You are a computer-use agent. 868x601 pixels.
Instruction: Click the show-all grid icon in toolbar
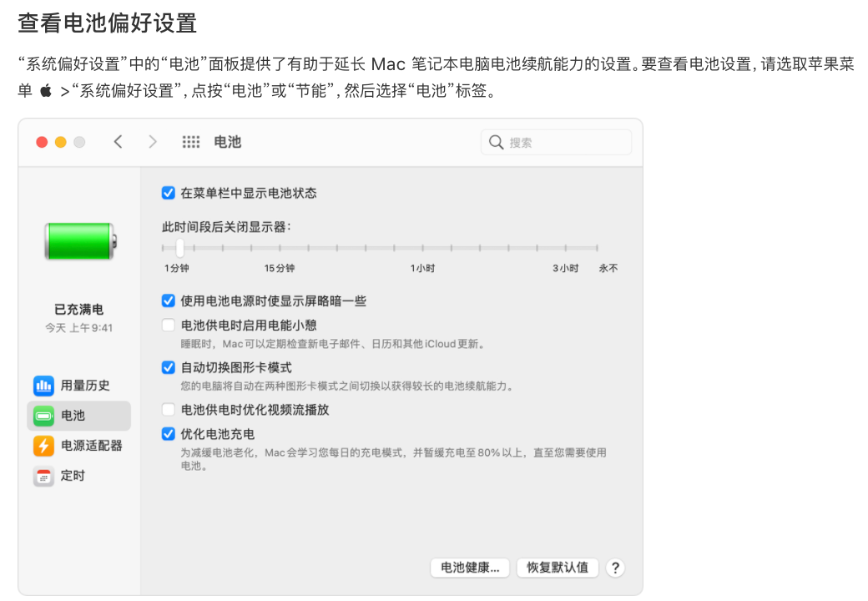[x=191, y=143]
